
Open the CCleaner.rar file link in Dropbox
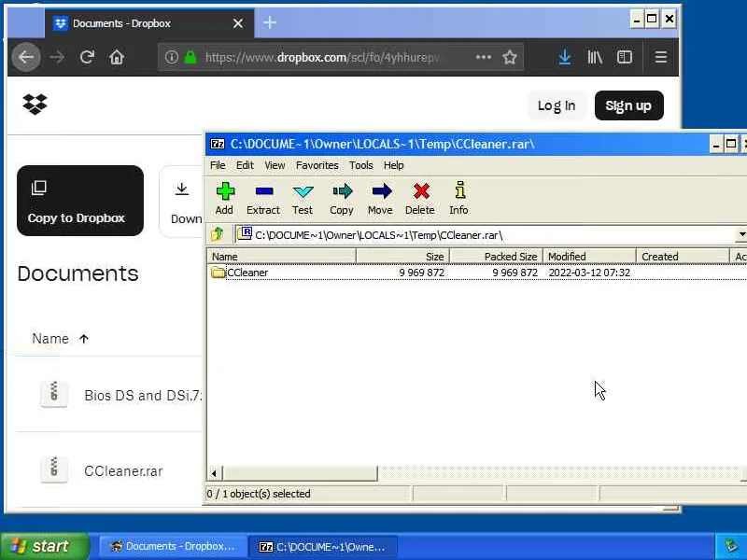point(123,471)
